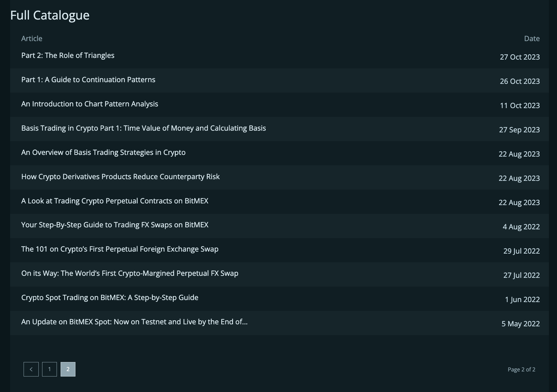Click the date of the Basis Trading Strategies overview
Image resolution: width=557 pixels, height=392 pixels.
tap(519, 154)
